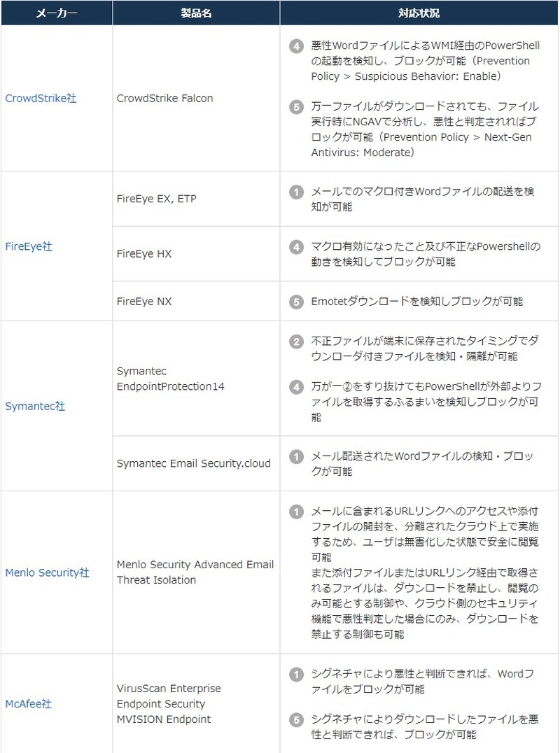Screen dimensions: 560x753
Task: Click the number 4 badge in FireEye HX row
Action: (x=297, y=247)
